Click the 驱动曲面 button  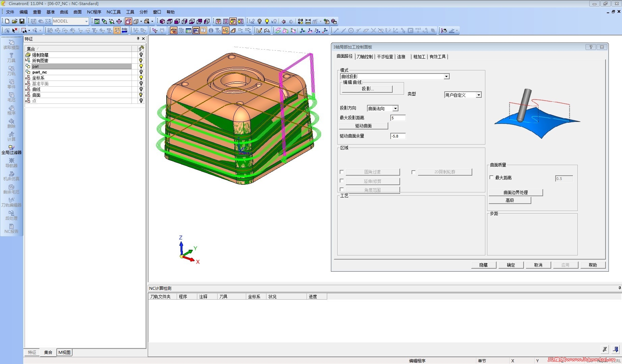(363, 126)
